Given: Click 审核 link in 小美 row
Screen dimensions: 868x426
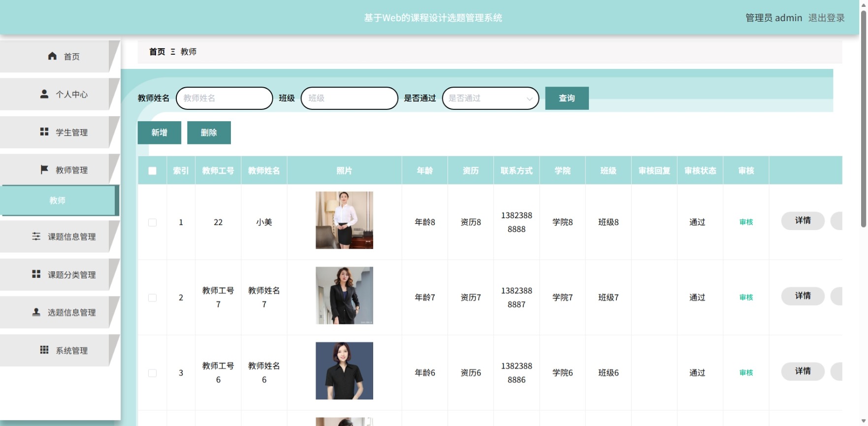Looking at the screenshot, I should point(746,222).
